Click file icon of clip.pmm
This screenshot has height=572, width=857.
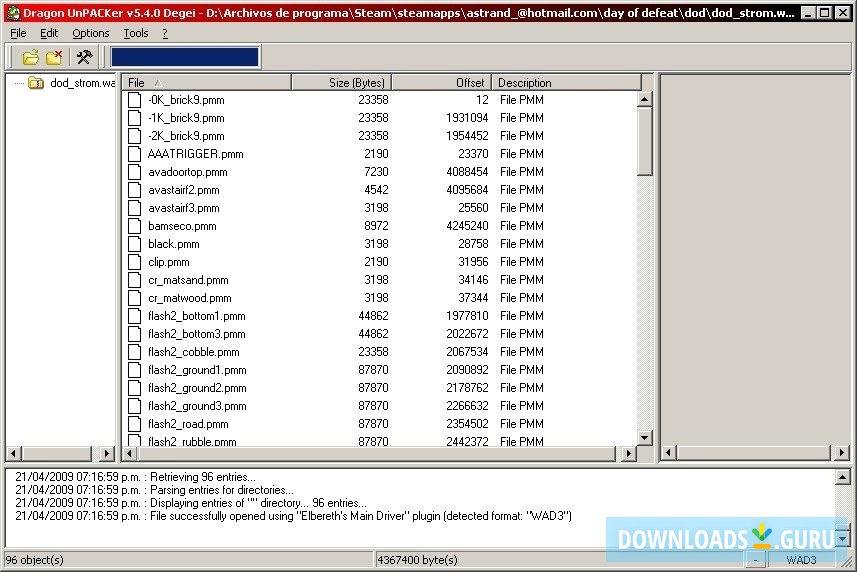(x=134, y=262)
